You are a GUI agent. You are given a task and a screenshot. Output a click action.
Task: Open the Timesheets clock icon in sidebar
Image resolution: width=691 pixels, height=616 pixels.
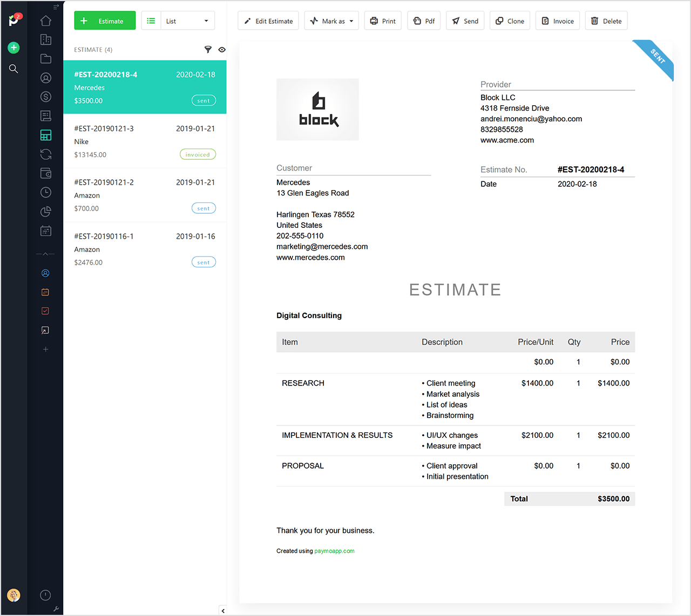[x=46, y=192]
